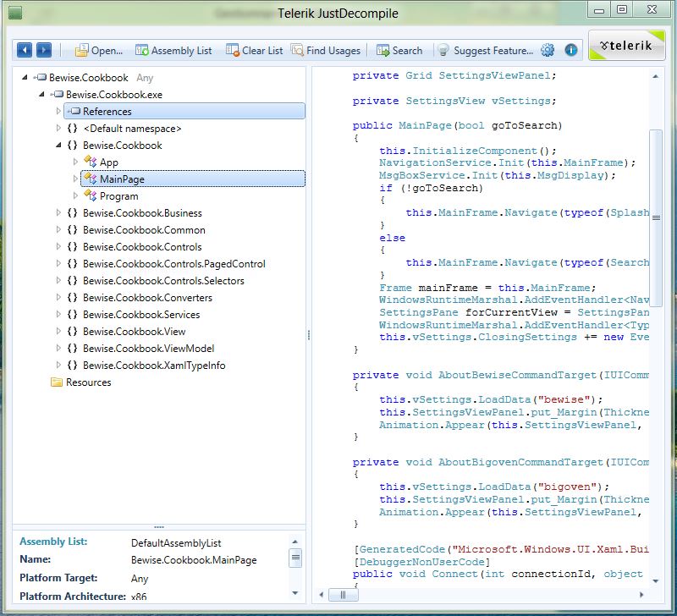Screen dimensions: 677x616
Task: Open settings via the gear icon
Action: pos(548,50)
